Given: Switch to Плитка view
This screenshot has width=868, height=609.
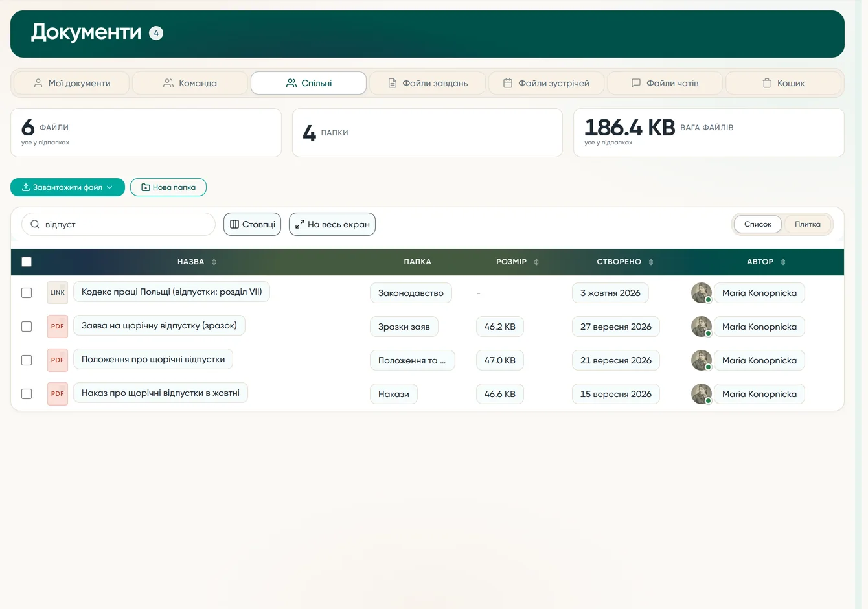Looking at the screenshot, I should tap(807, 224).
